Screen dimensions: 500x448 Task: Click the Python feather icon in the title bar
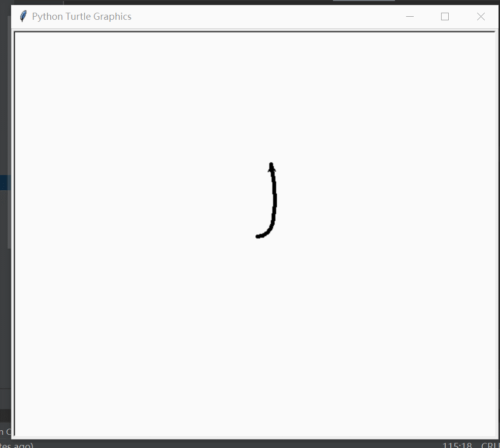tap(22, 16)
